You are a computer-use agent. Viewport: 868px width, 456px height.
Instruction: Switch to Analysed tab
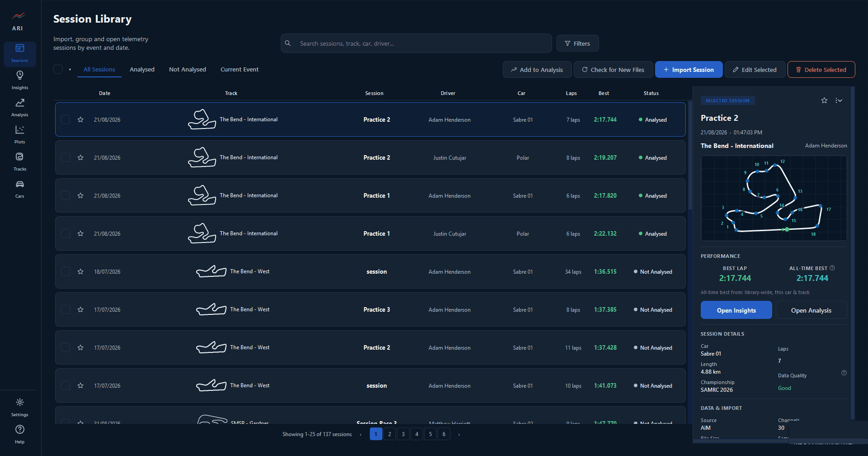142,69
